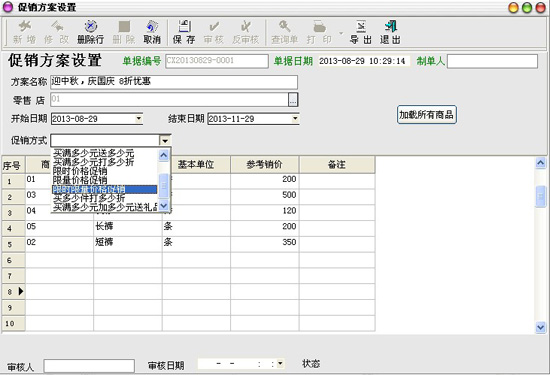Click the 零售店 input field
The image size is (550, 375).
point(169,100)
